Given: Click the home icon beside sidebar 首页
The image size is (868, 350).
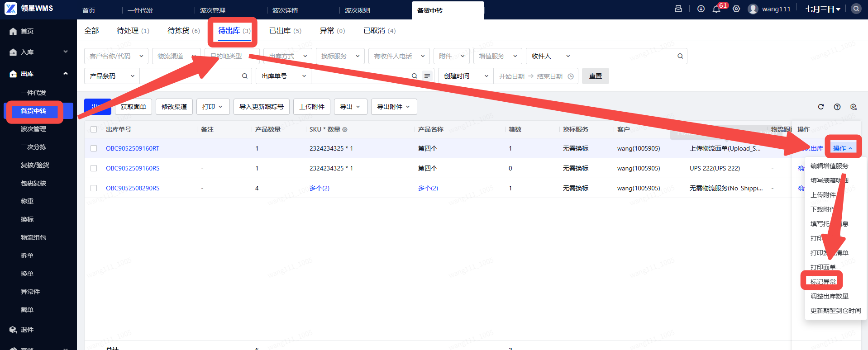Looking at the screenshot, I should pyautogui.click(x=13, y=31).
